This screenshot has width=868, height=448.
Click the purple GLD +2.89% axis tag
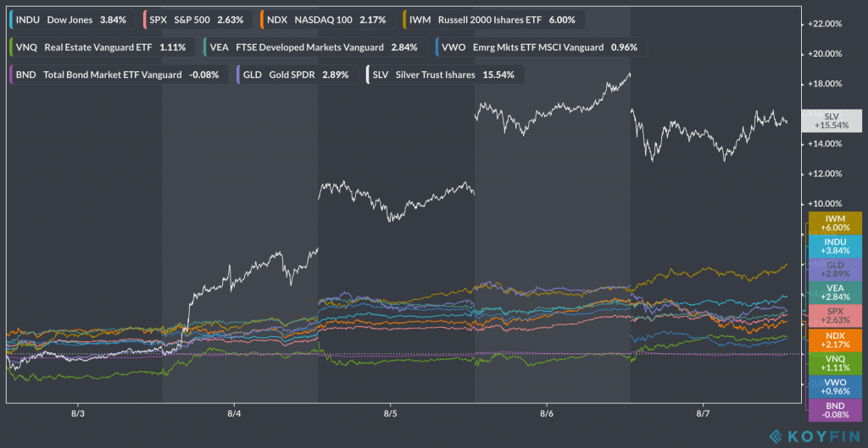[x=834, y=269]
